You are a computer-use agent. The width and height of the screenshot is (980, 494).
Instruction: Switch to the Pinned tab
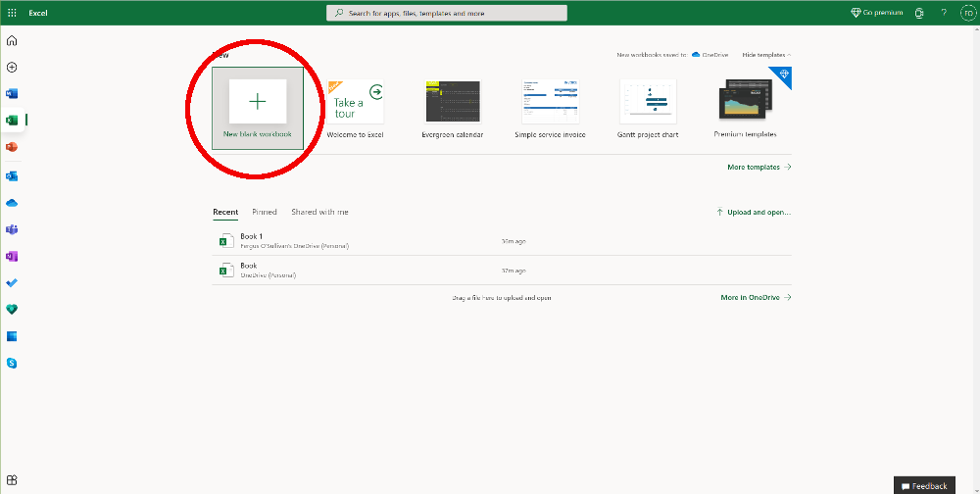point(264,212)
